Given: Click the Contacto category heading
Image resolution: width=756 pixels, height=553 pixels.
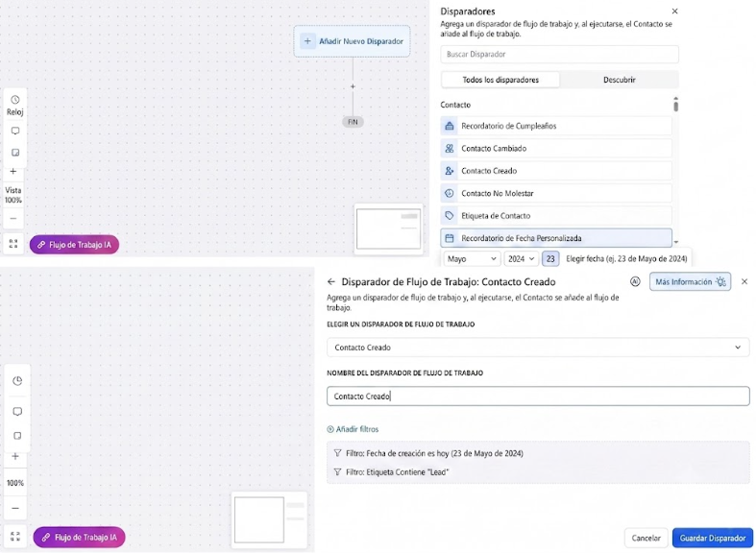Looking at the screenshot, I should [455, 105].
